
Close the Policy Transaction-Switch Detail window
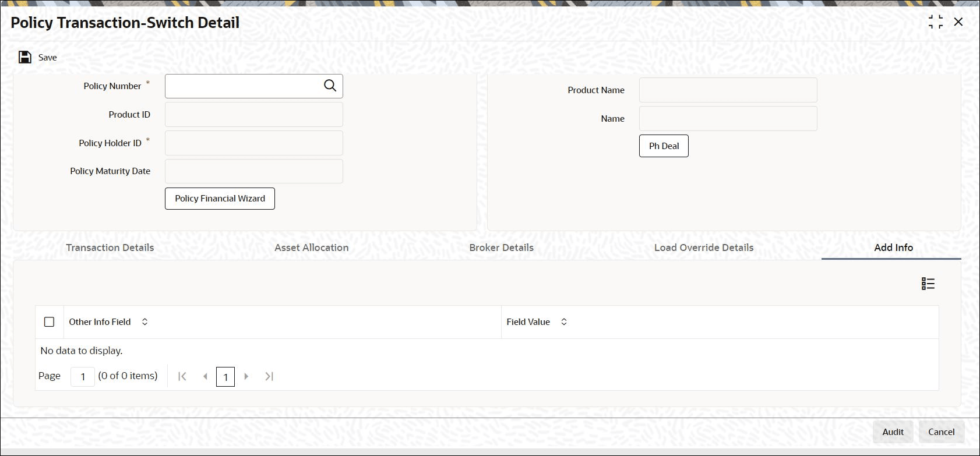coord(958,22)
